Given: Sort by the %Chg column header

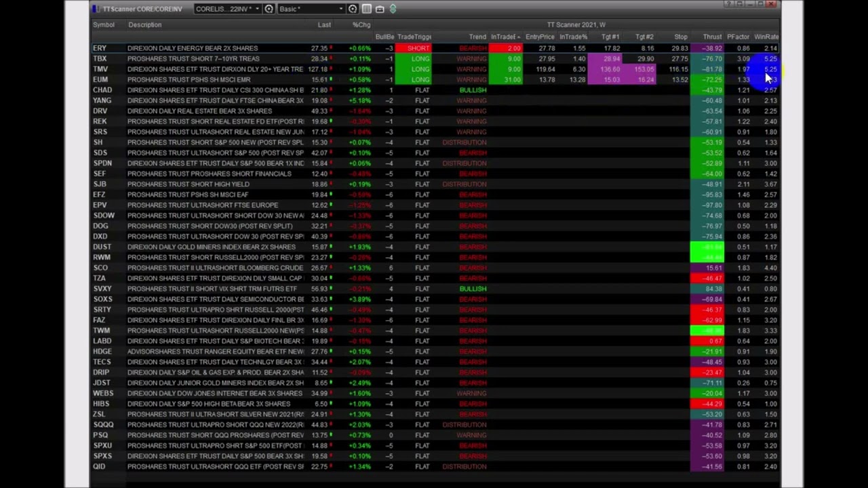Looking at the screenshot, I should tap(361, 25).
